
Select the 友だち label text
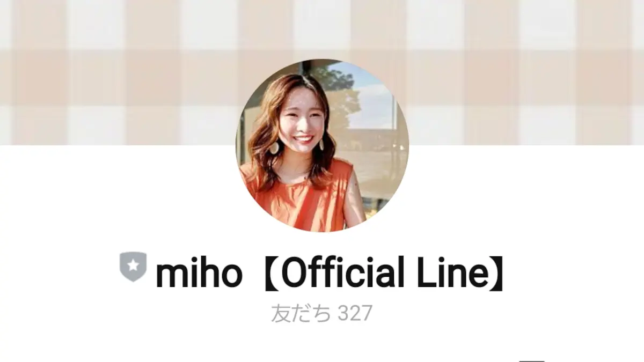(x=301, y=314)
